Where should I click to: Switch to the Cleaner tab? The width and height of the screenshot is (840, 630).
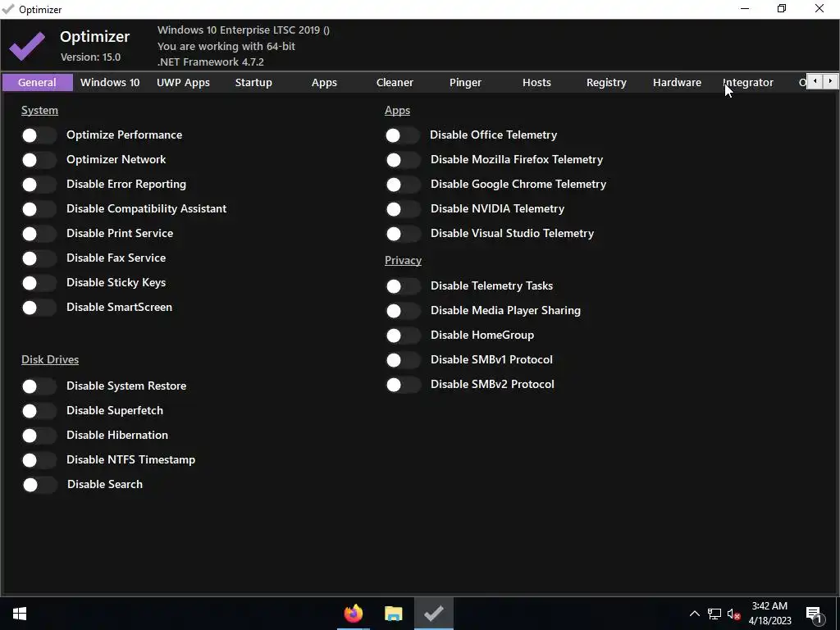tap(395, 83)
